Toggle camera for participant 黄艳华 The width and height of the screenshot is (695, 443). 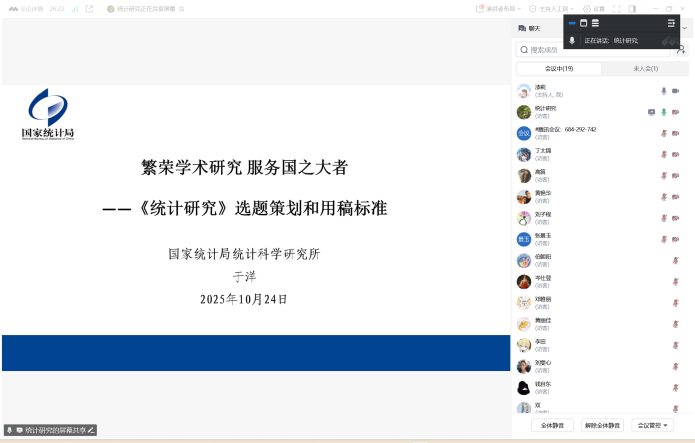(x=676, y=196)
